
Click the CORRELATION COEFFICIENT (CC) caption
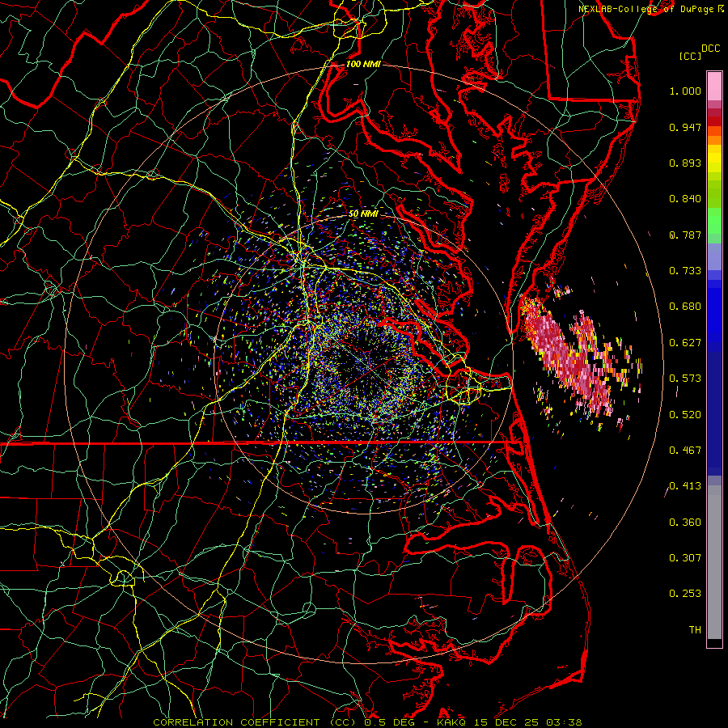click(255, 722)
